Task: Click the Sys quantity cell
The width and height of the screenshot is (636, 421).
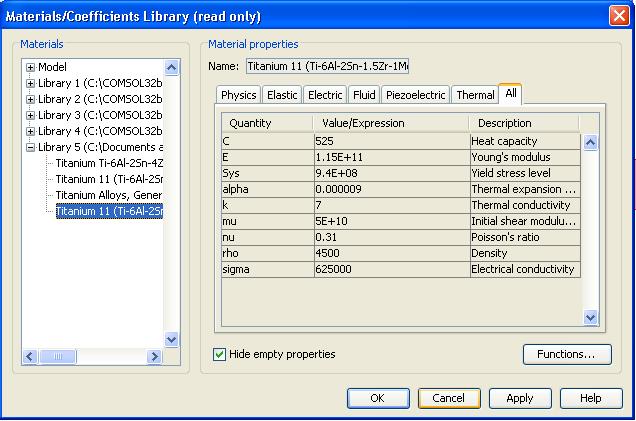Action: (268, 174)
